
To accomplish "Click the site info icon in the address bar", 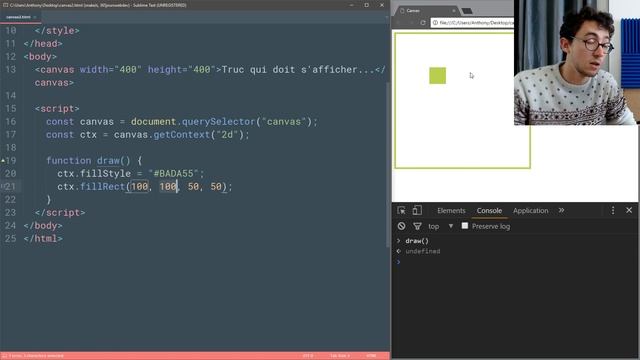I will (436, 22).
